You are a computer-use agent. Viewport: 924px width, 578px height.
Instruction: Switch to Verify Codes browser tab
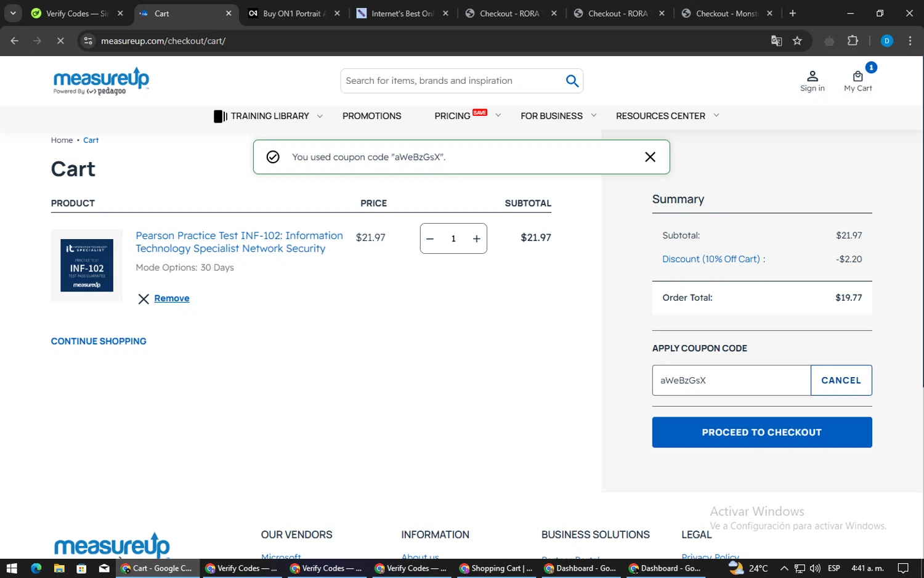[x=76, y=14]
